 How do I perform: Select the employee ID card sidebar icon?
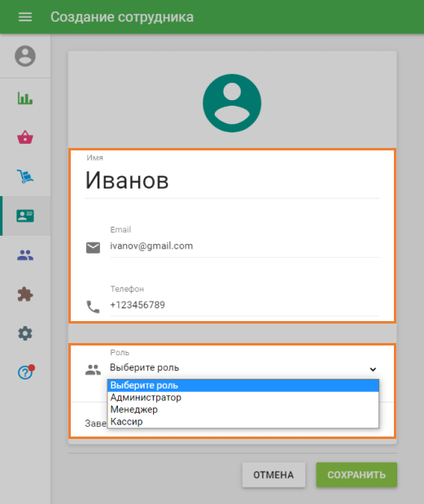click(x=25, y=215)
